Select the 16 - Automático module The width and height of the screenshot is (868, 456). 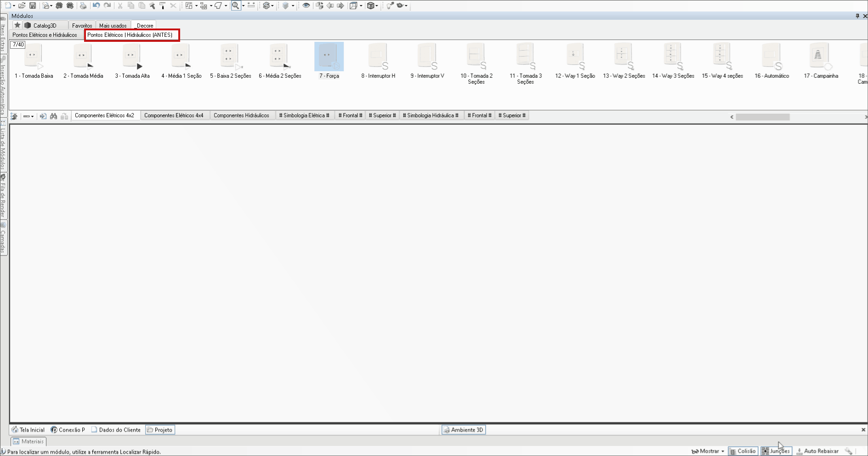pos(772,62)
